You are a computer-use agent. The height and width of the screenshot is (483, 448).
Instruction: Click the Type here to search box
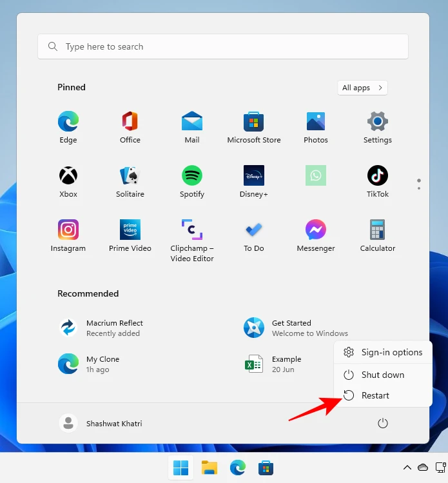[x=223, y=47]
